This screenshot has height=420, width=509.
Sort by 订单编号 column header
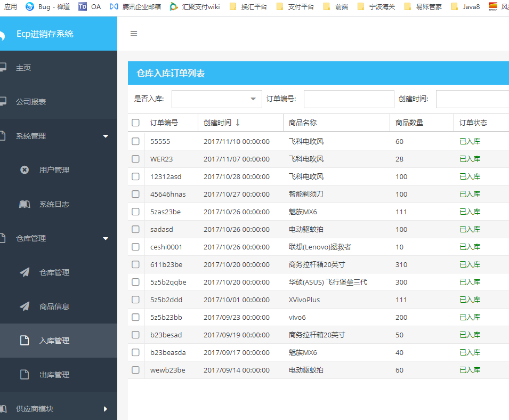(x=164, y=123)
